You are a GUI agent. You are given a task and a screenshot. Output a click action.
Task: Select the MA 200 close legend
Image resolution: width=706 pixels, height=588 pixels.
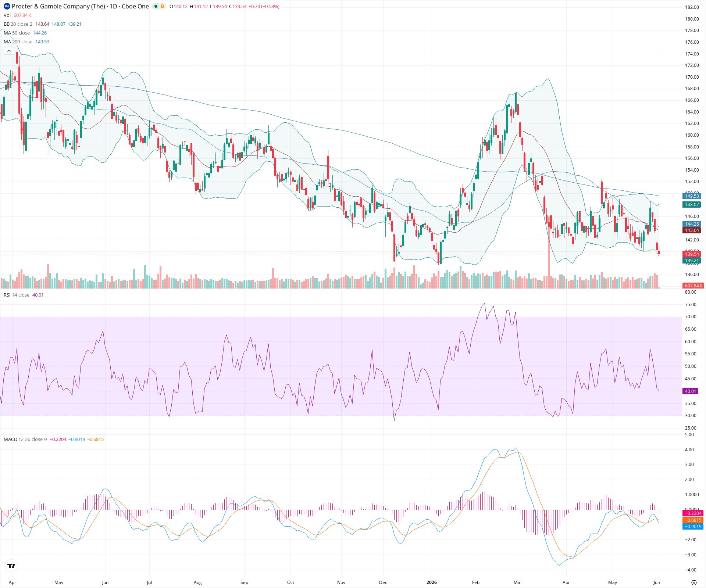(x=18, y=42)
